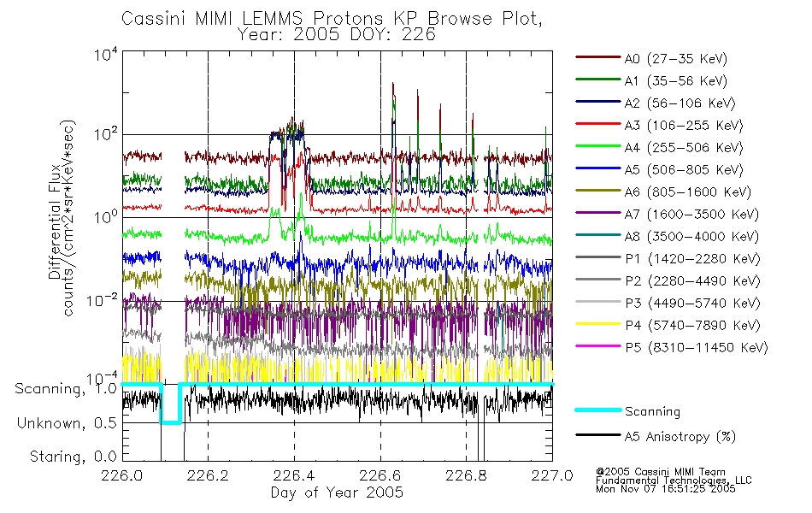Click the A1 (35-56 KeV) legend label
This screenshot has width=812, height=513.
click(675, 81)
